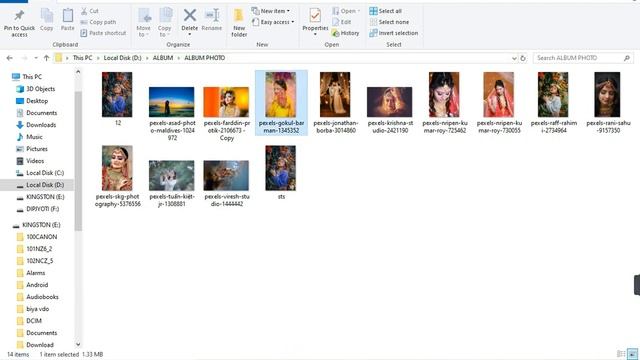Click the Cut scissors icon
Image resolution: width=640 pixels, height=360 pixels.
pos(84,11)
